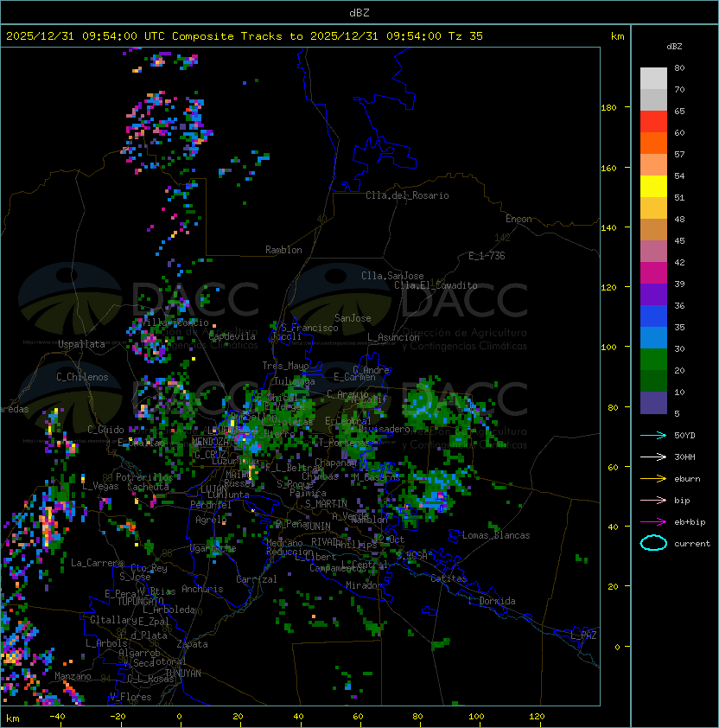Click the 'current' legend label

692,544
